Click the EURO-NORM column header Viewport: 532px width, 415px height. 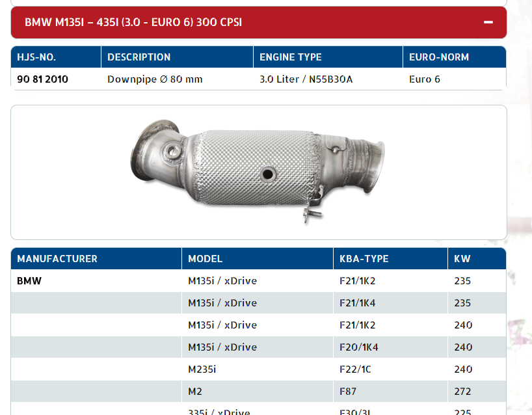pos(455,57)
